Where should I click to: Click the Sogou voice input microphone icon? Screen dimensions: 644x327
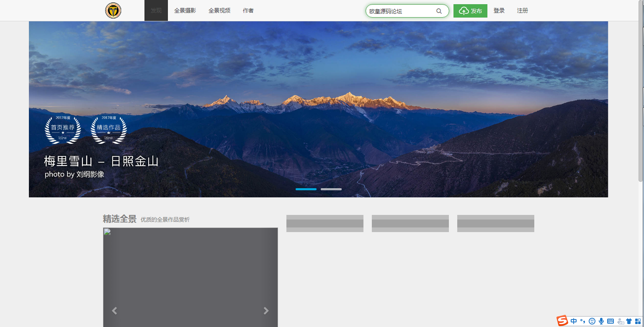click(601, 321)
